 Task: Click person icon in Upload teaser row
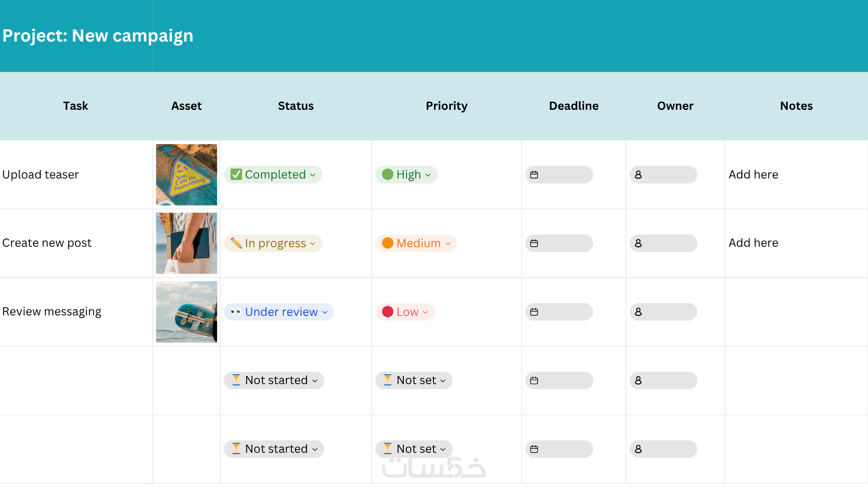(638, 175)
